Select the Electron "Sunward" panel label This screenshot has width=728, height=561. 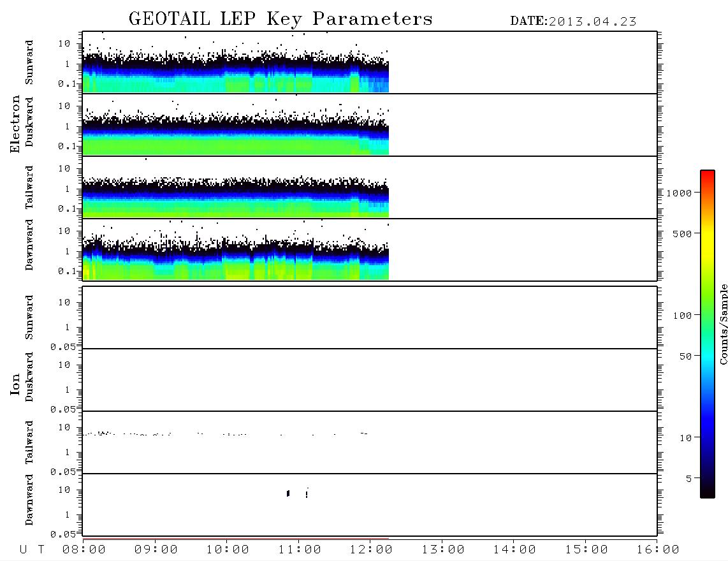pos(29,62)
